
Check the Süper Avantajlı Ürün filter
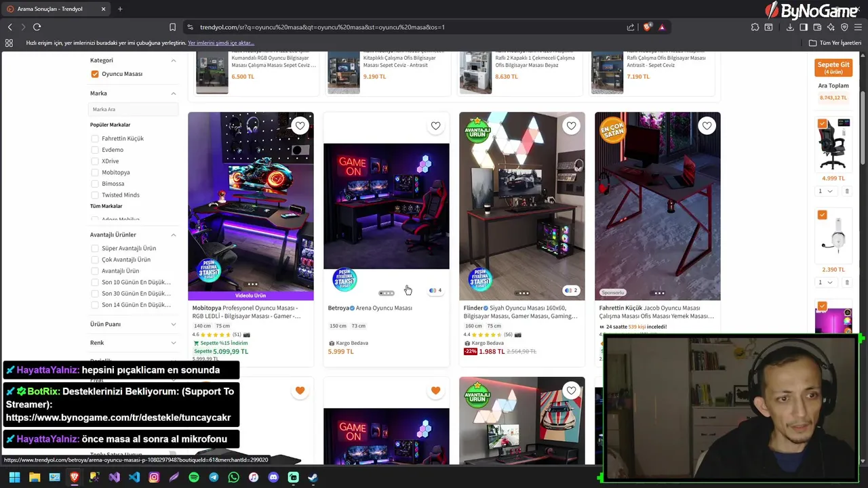pos(95,248)
